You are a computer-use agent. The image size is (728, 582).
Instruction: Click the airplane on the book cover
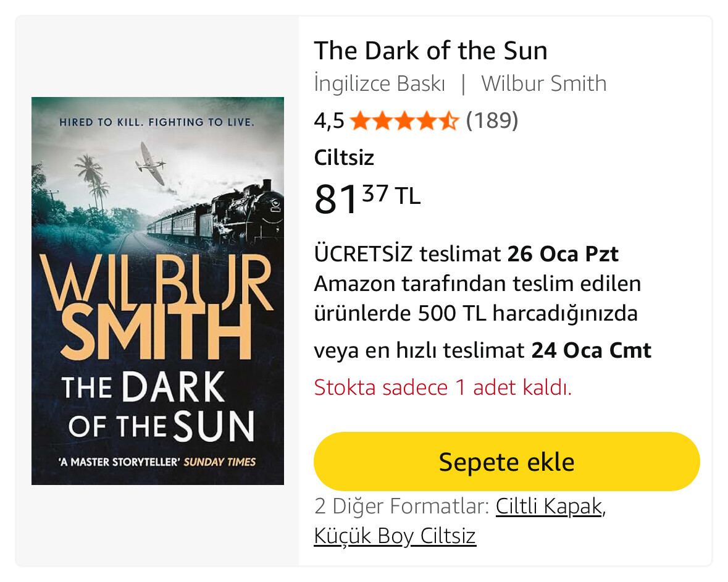click(151, 163)
